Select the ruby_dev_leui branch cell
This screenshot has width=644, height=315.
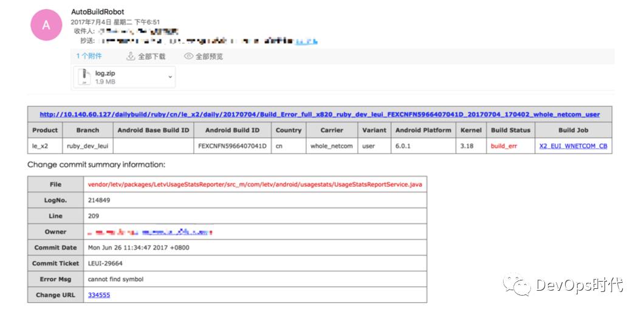point(87,146)
